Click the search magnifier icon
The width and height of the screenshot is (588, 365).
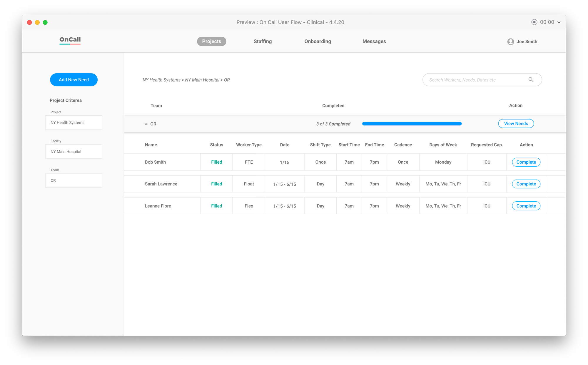[x=531, y=80]
